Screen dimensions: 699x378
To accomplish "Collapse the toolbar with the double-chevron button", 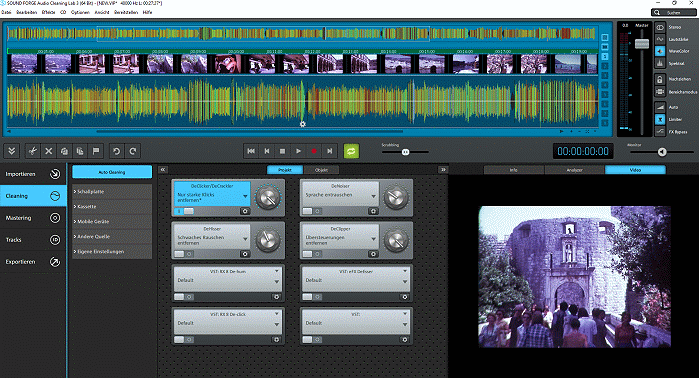I will click(x=12, y=151).
